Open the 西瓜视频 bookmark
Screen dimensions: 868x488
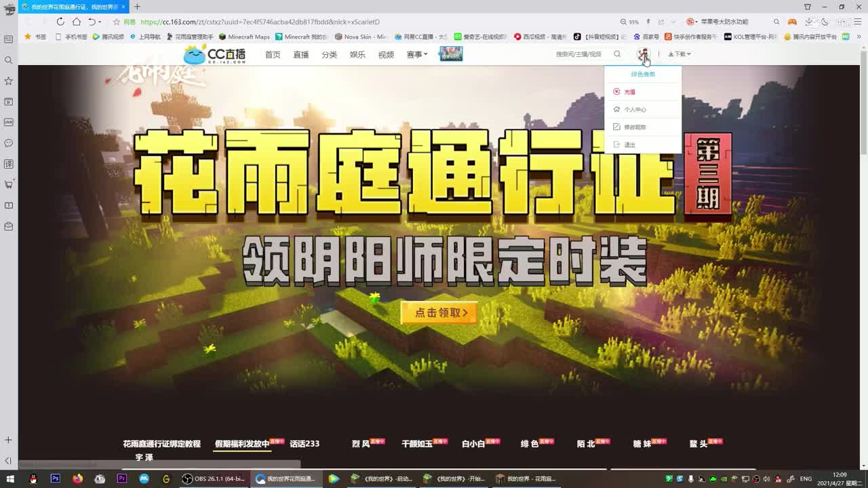[539, 37]
